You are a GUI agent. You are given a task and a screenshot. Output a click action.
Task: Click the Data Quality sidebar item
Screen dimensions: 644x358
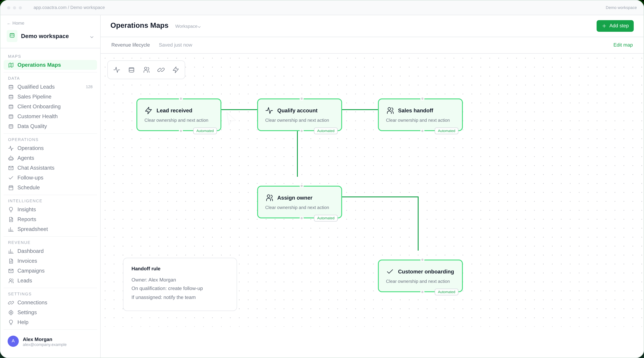50,126
